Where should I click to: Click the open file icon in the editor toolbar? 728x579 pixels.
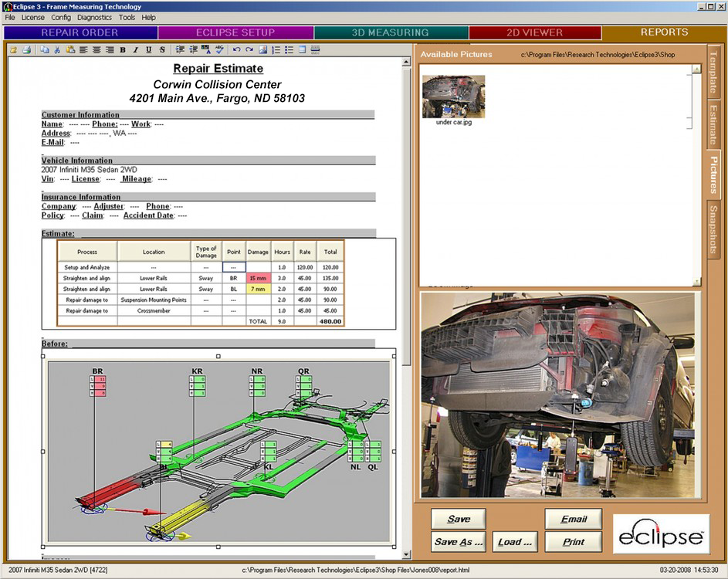click(13, 50)
